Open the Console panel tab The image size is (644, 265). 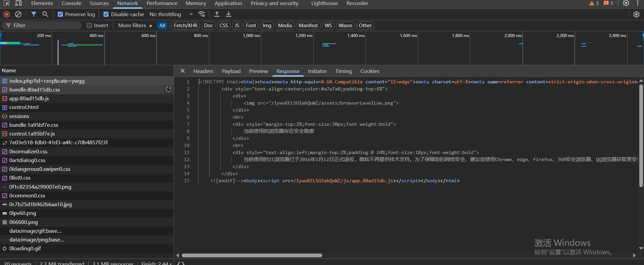(x=71, y=3)
